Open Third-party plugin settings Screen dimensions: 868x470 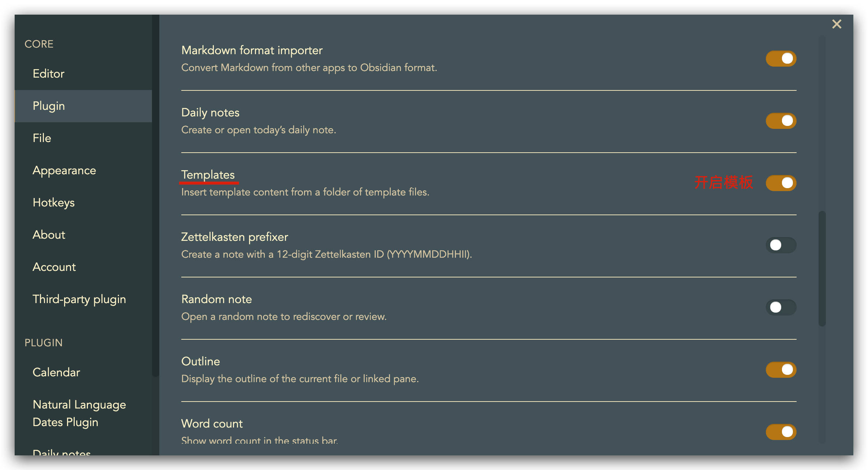click(x=79, y=299)
